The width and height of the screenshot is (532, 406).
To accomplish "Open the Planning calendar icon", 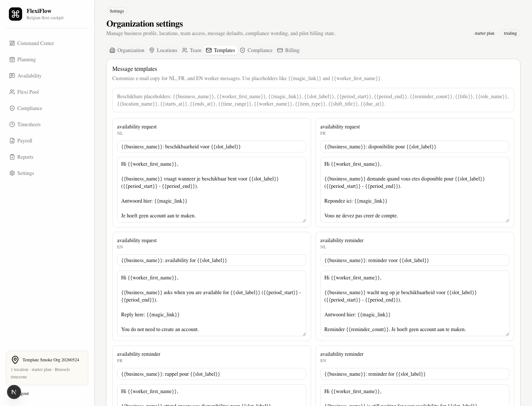I will (12, 59).
